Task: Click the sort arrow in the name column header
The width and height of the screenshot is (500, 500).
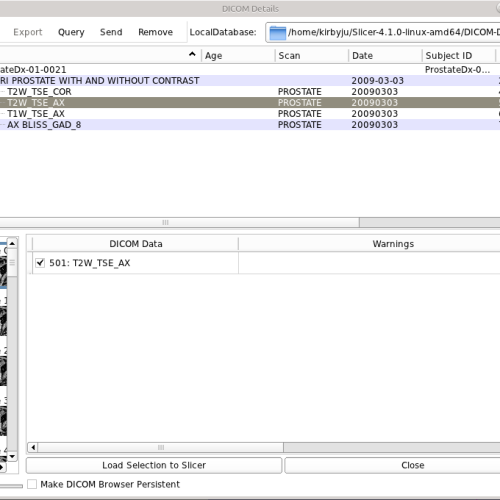Action: tap(192, 54)
